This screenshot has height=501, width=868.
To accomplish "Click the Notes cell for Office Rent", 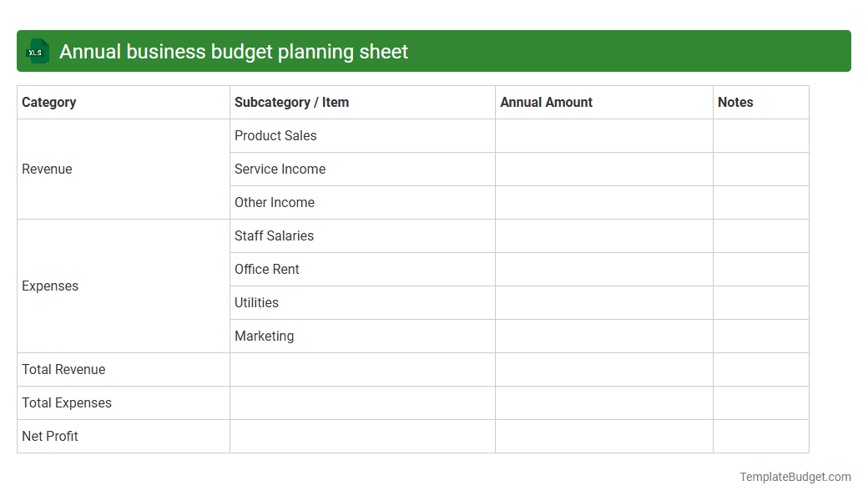I will click(x=760, y=269).
